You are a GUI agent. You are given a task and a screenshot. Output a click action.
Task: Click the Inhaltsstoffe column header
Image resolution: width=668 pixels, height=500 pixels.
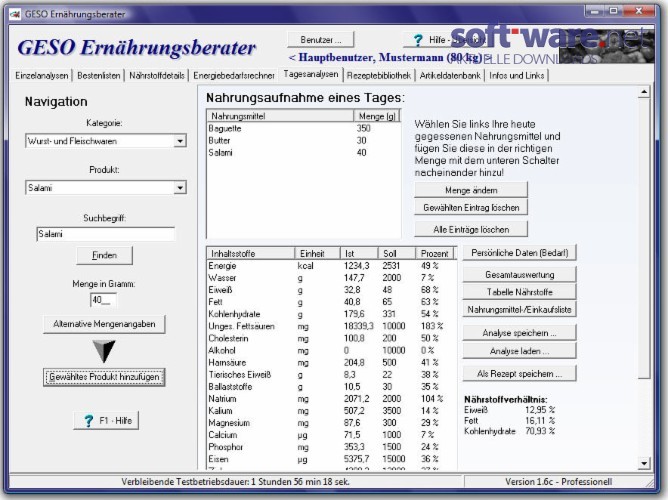pyautogui.click(x=250, y=253)
